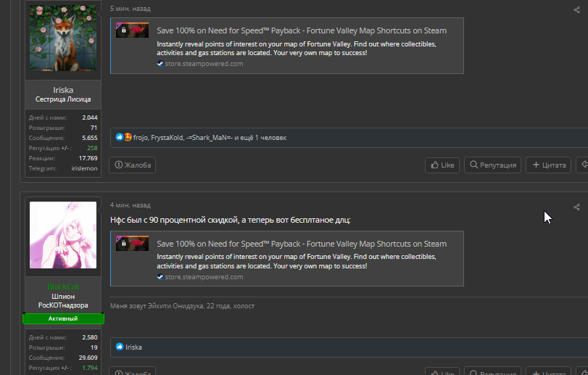Click heart-eyes reaction icon on Iriska's post
The image size is (588, 375).
[128, 137]
